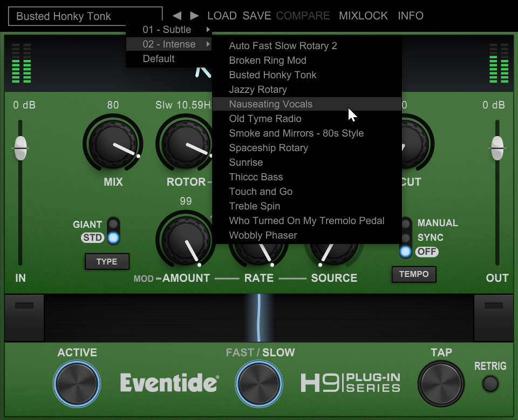The height and width of the screenshot is (420, 518).
Task: Select the Broken Ring Mod preset
Action: 307,60
